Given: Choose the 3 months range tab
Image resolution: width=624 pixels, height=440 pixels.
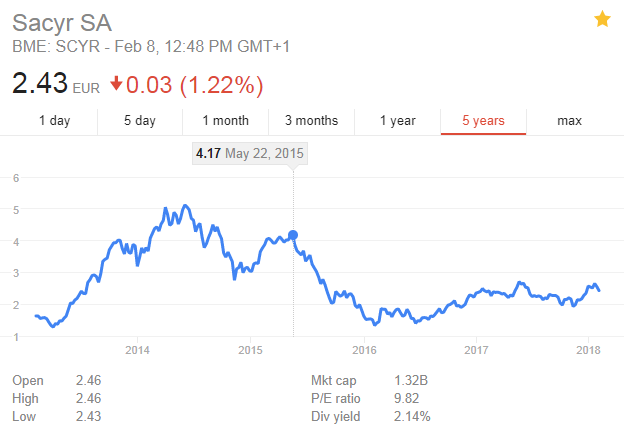Looking at the screenshot, I should [312, 121].
